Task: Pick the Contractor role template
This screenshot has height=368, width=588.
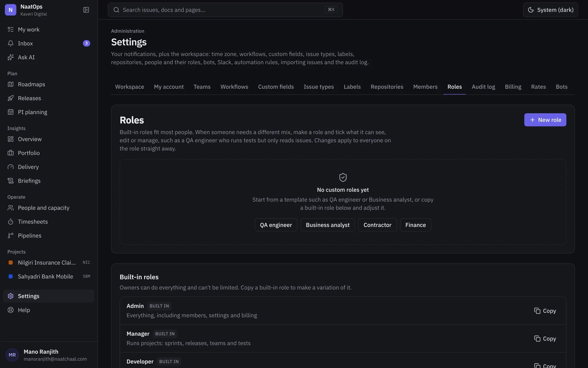Action: pos(377,225)
